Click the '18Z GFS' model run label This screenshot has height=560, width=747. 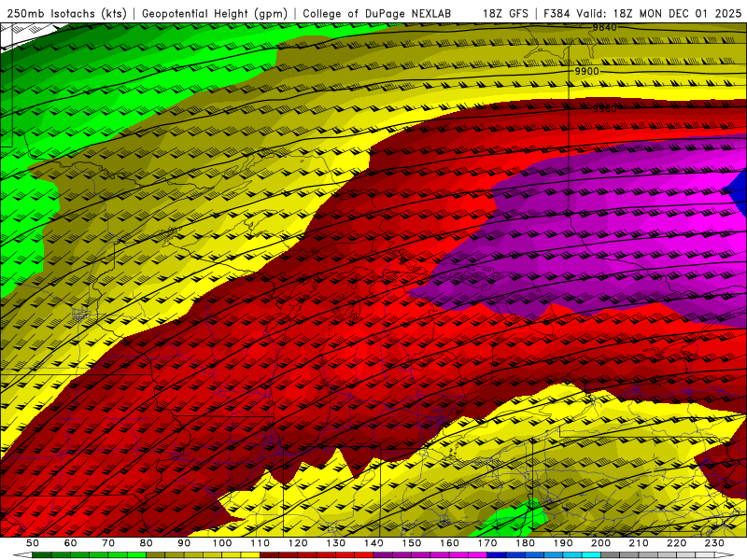(505, 14)
